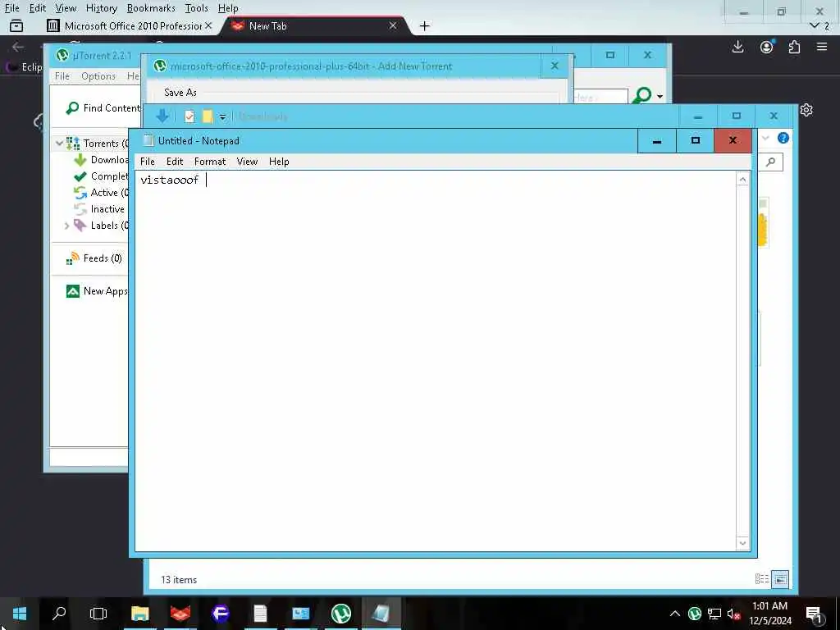The height and width of the screenshot is (630, 840).
Task: Click the new folder icon in Explorer toolbar
Action: pyautogui.click(x=208, y=116)
